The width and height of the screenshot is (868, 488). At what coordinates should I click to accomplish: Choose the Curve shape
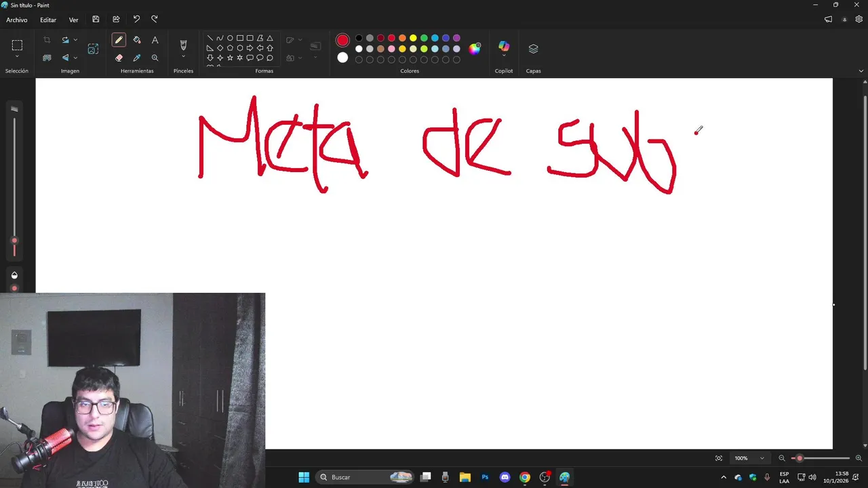220,38
